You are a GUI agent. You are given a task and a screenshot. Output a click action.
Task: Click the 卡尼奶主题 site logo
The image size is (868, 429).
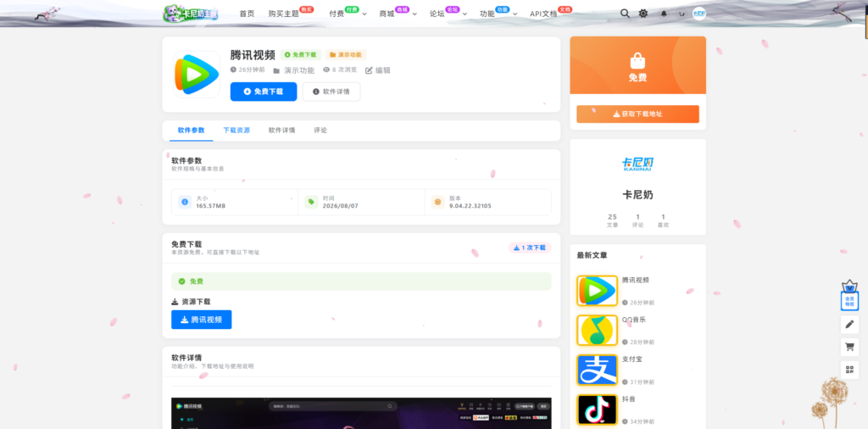(x=190, y=14)
